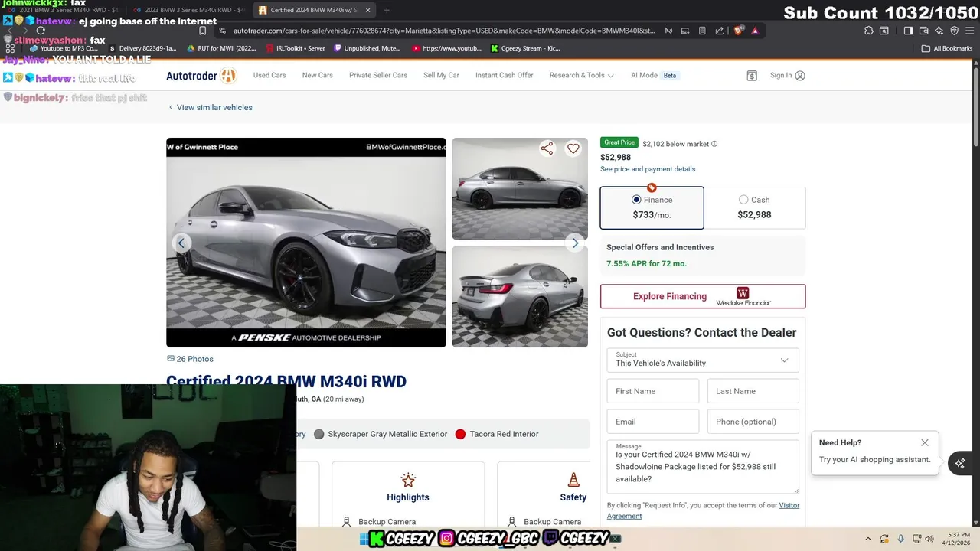This screenshot has width=980, height=551.
Task: Click the microphone tray icon
Action: click(900, 539)
